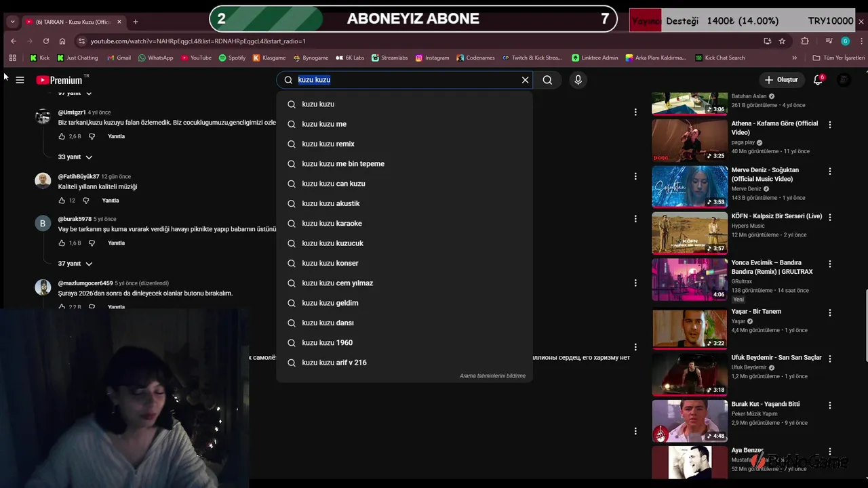Reply to @Umtgzr1's comment
The height and width of the screenshot is (488, 868).
coord(117,136)
